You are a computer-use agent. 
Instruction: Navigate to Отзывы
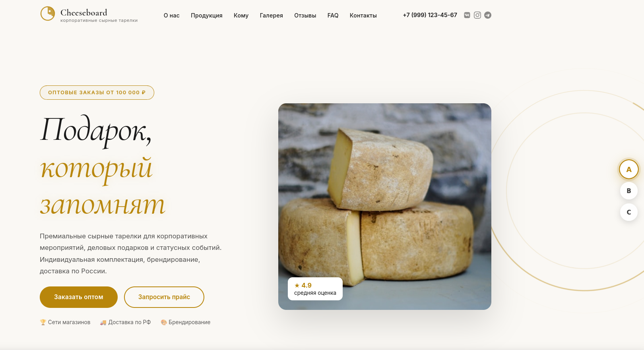click(x=305, y=15)
